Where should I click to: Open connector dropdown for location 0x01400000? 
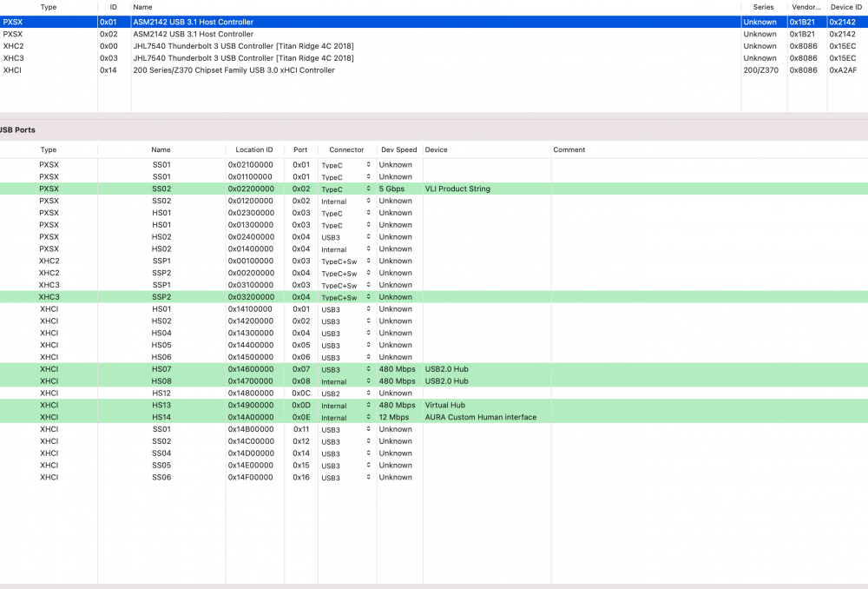pos(346,249)
